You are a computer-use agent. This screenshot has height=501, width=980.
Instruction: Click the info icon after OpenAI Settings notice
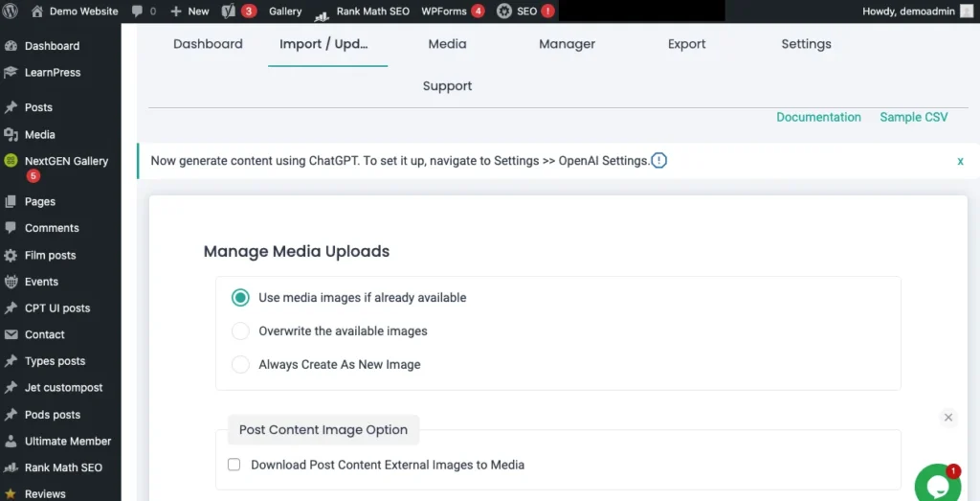pyautogui.click(x=658, y=161)
